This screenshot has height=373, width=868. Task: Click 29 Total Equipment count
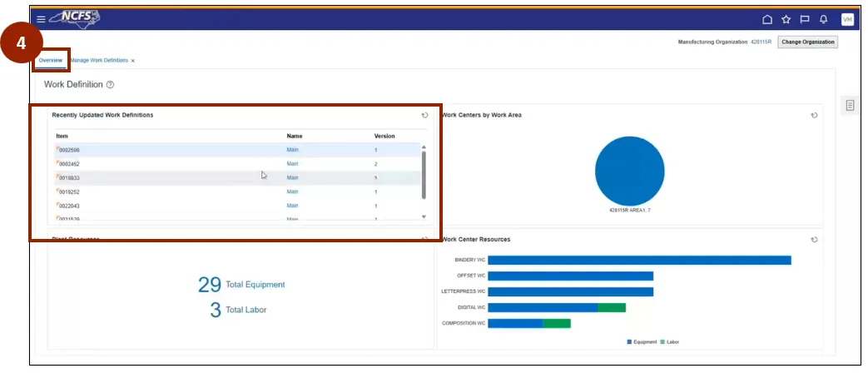point(241,285)
